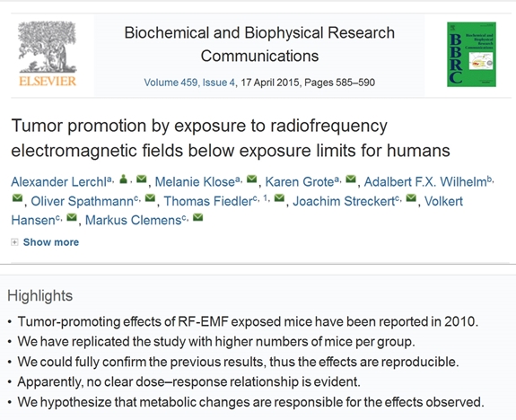Open author Alexander Lerchl's name link
Image resolution: width=516 pixels, height=420 pixels.
(x=58, y=182)
